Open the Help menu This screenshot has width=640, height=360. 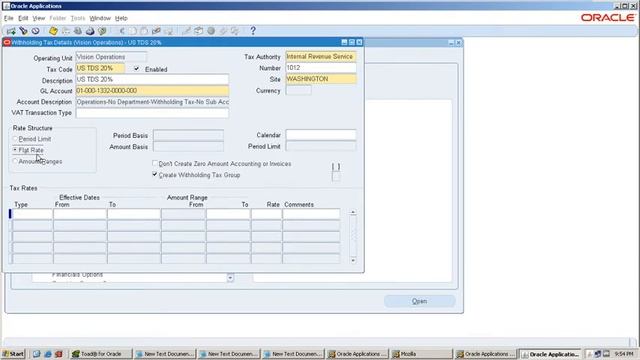coord(121,18)
